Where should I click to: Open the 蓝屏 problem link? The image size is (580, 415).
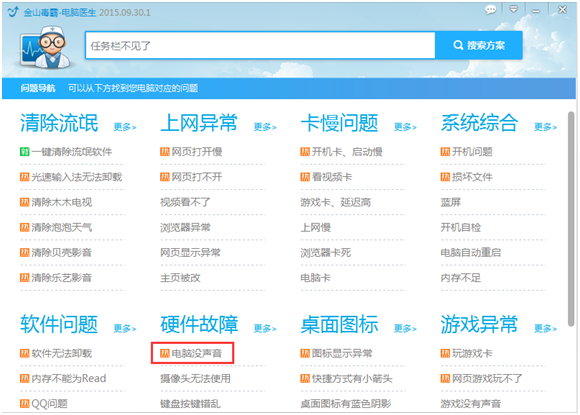[x=451, y=202]
